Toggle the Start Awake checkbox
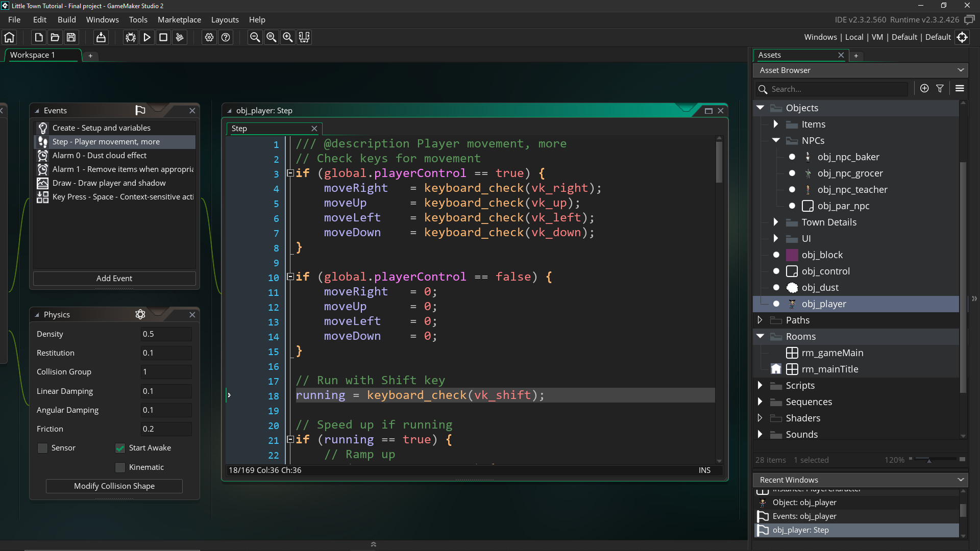980x551 pixels. 120,447
